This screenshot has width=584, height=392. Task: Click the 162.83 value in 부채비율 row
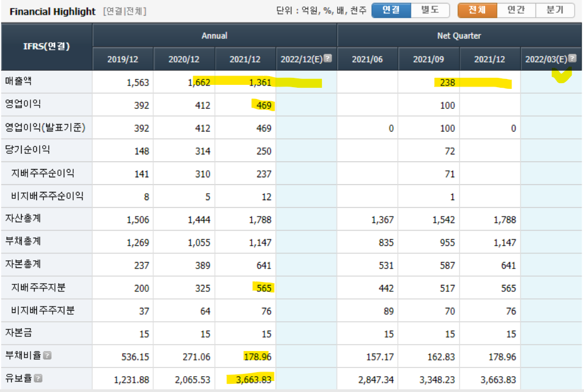441,357
